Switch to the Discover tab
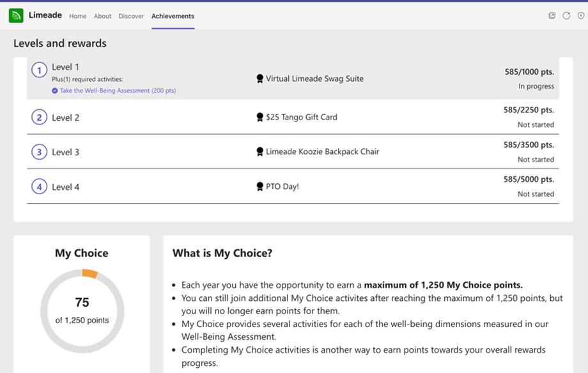Viewport: 588px width, 373px height. 131,16
